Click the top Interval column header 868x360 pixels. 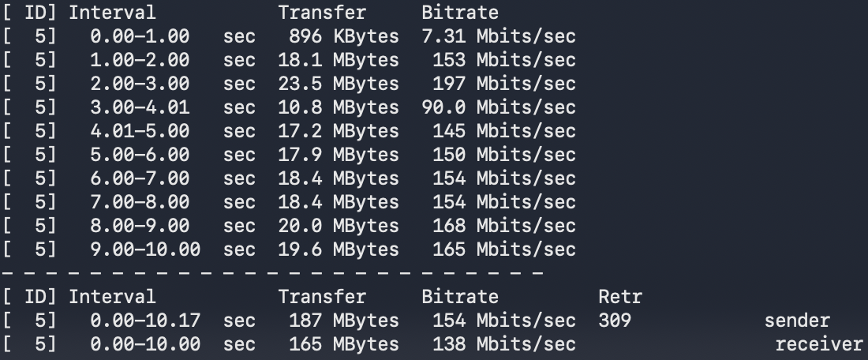click(x=112, y=13)
